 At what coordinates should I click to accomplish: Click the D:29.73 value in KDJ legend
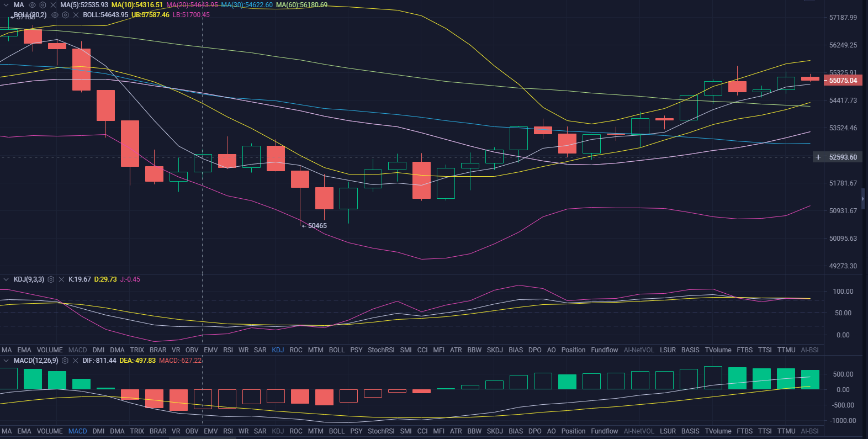click(x=105, y=279)
